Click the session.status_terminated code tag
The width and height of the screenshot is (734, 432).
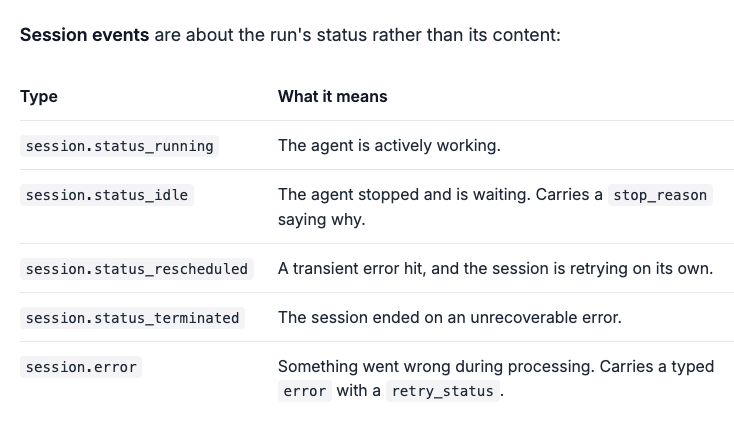(x=132, y=318)
